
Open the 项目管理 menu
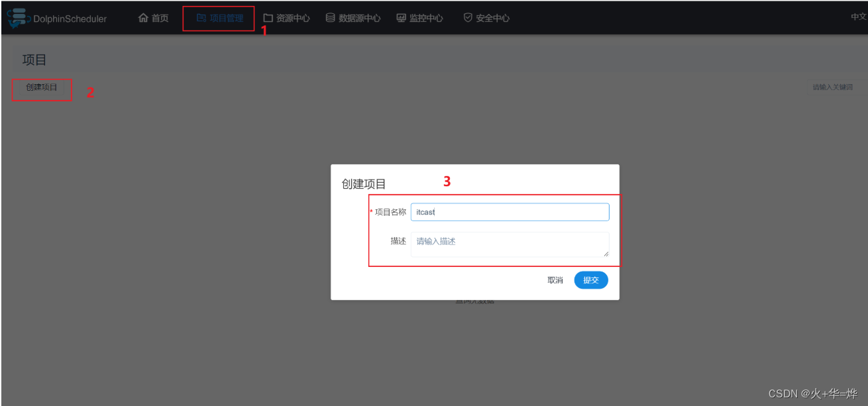pyautogui.click(x=220, y=18)
